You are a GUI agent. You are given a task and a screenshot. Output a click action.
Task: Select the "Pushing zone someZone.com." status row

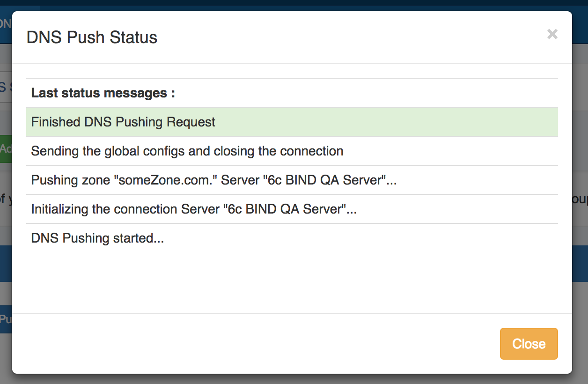click(213, 180)
